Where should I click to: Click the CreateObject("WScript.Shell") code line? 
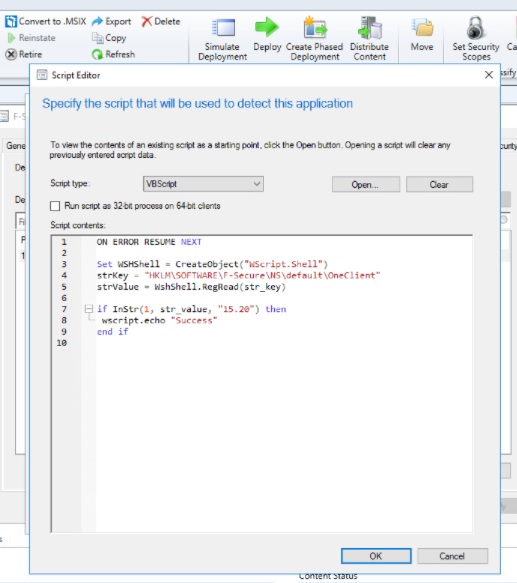[212, 264]
